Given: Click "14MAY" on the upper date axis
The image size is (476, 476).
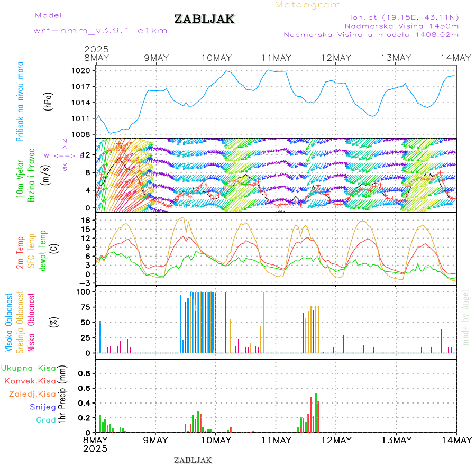Looking at the screenshot, I should point(456,58).
